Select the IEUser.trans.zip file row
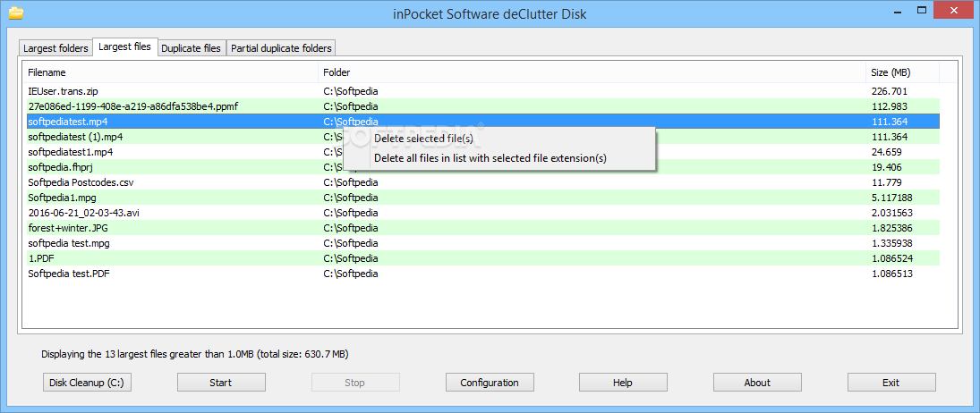Screen dimensions: 980x413 [x=483, y=91]
